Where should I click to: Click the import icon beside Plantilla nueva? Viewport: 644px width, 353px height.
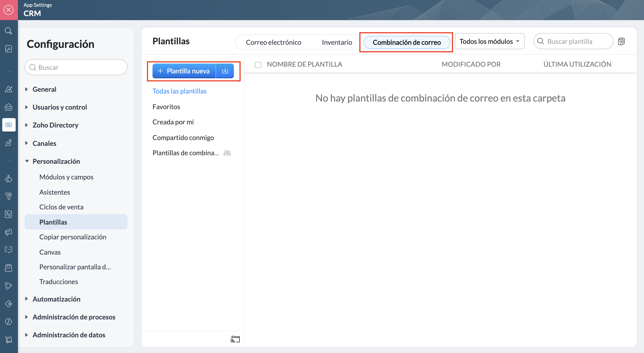pos(225,71)
